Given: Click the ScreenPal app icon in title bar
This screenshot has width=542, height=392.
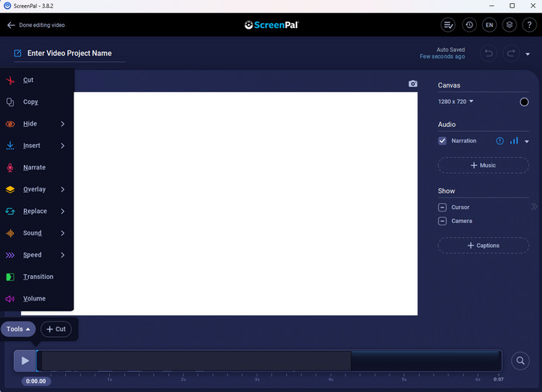Looking at the screenshot, I should (x=7, y=6).
